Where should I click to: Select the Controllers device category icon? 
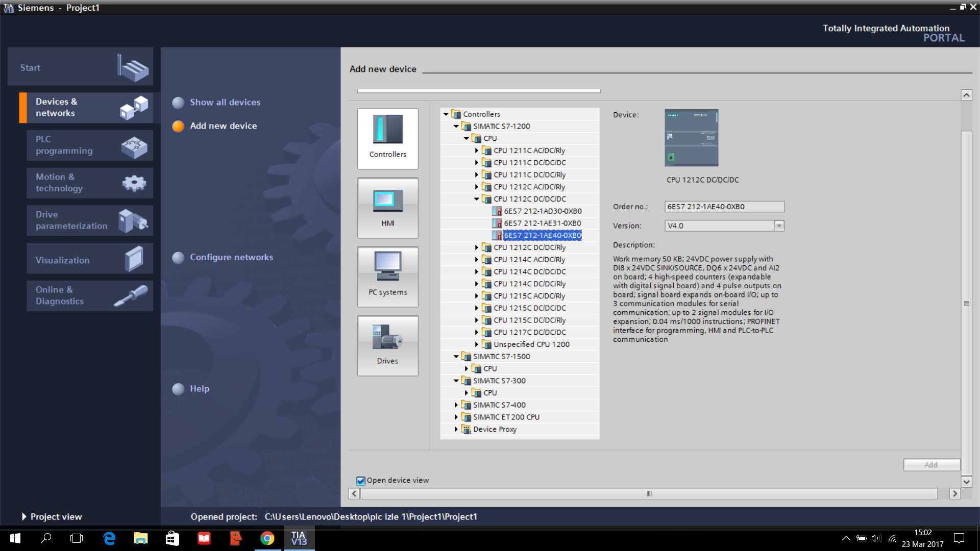point(388,139)
